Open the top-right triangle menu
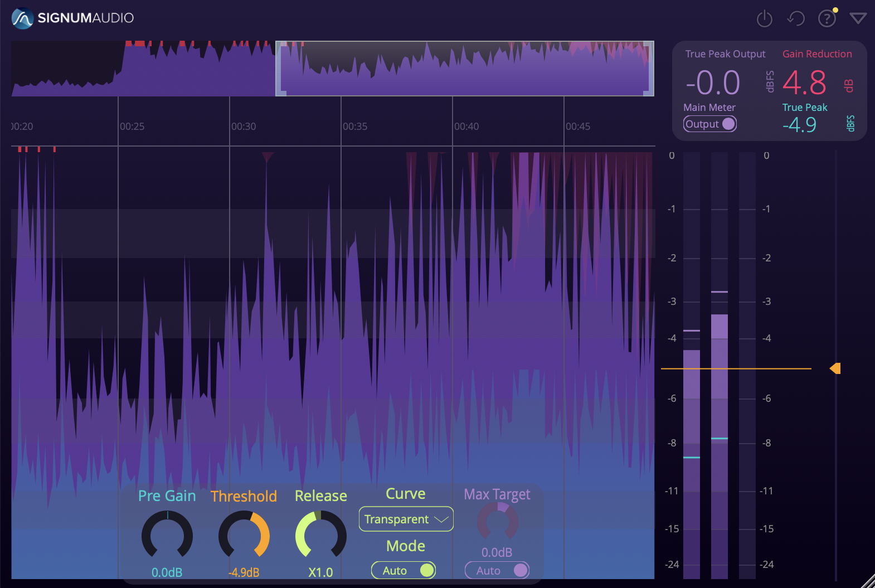 (x=858, y=19)
